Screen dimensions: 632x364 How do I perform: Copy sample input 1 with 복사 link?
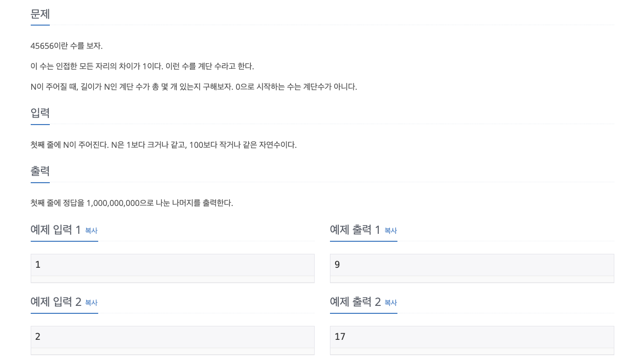tap(91, 231)
